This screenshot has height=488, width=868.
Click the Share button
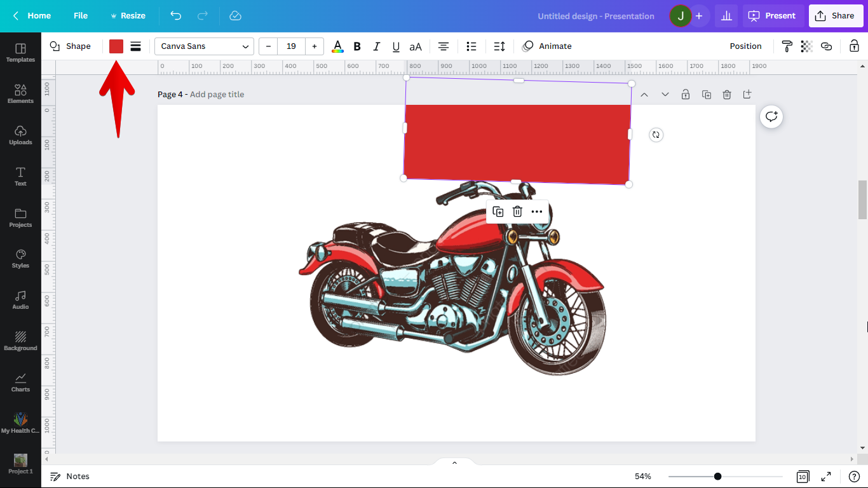click(836, 16)
